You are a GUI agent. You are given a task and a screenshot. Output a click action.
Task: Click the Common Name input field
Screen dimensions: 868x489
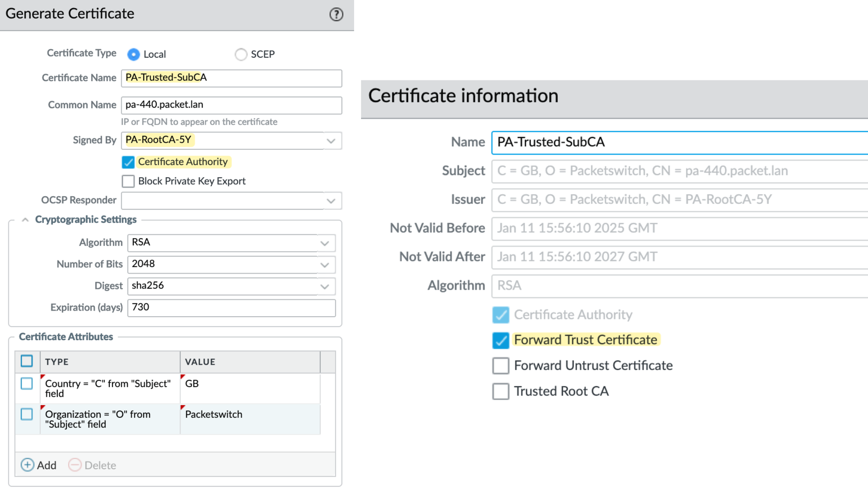231,105
